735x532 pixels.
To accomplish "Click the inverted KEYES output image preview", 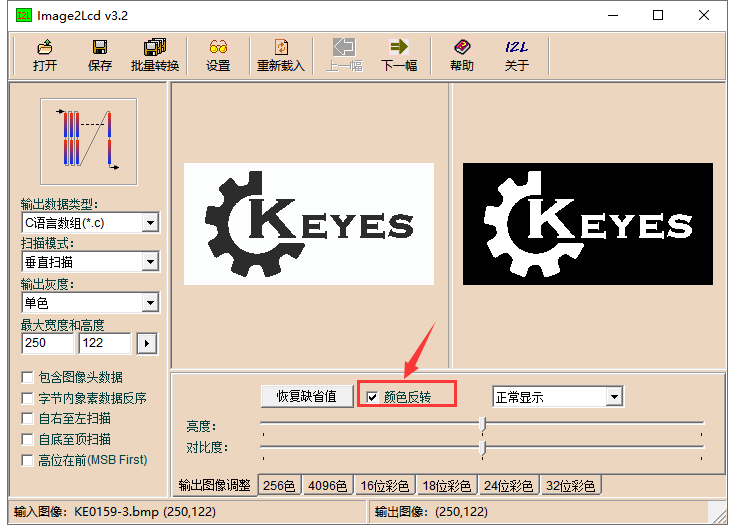I will tap(588, 224).
